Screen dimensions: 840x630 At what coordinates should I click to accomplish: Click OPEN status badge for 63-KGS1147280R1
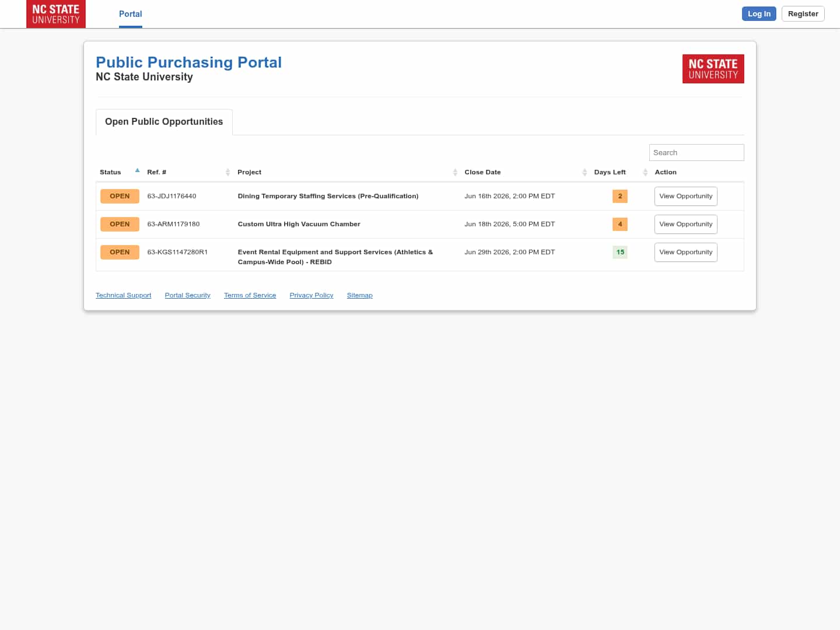tap(120, 252)
